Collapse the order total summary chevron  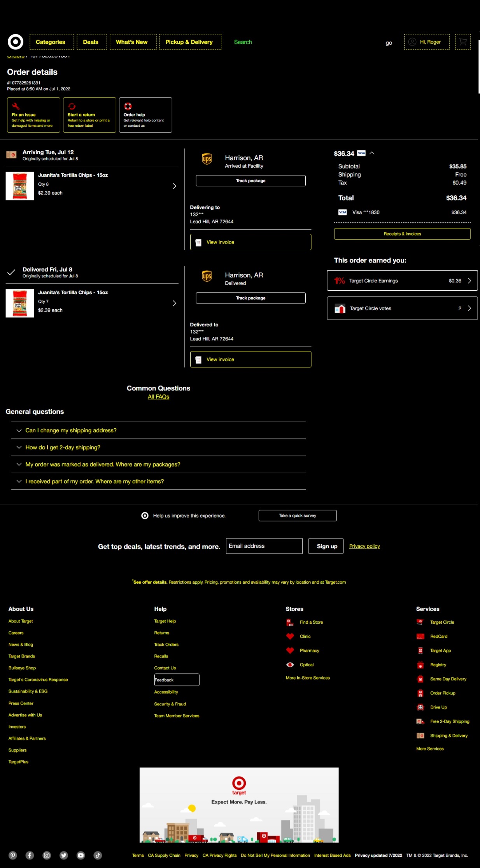point(372,153)
